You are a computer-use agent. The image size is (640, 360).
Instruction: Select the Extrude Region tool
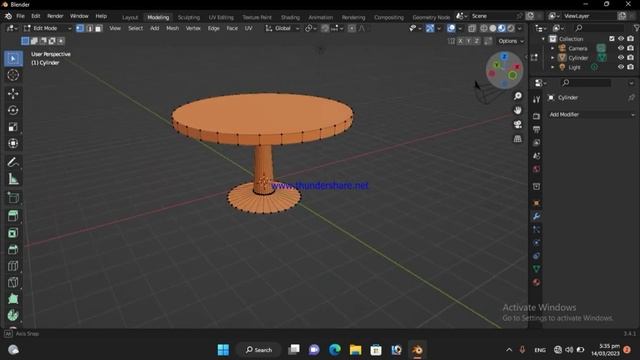(13, 216)
